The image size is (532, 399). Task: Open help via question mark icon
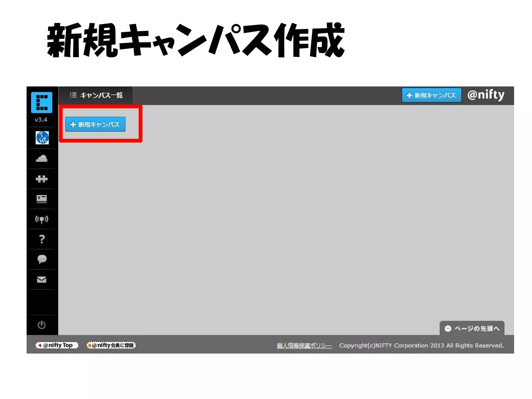tap(42, 239)
